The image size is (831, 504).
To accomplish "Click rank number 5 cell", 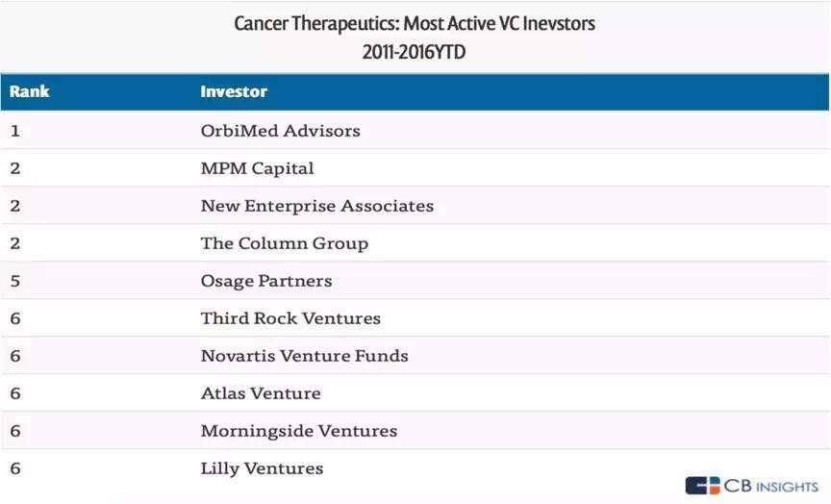I will tap(15, 281).
